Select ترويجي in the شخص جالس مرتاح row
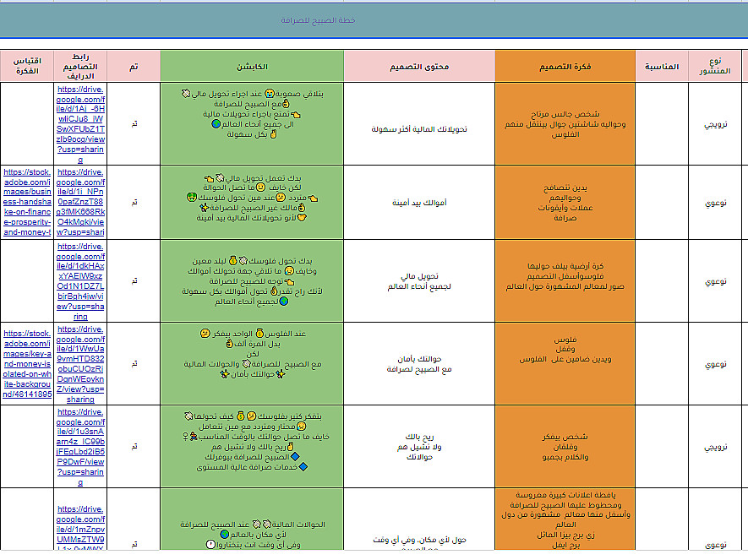This screenshot has height=560, width=748. click(714, 124)
